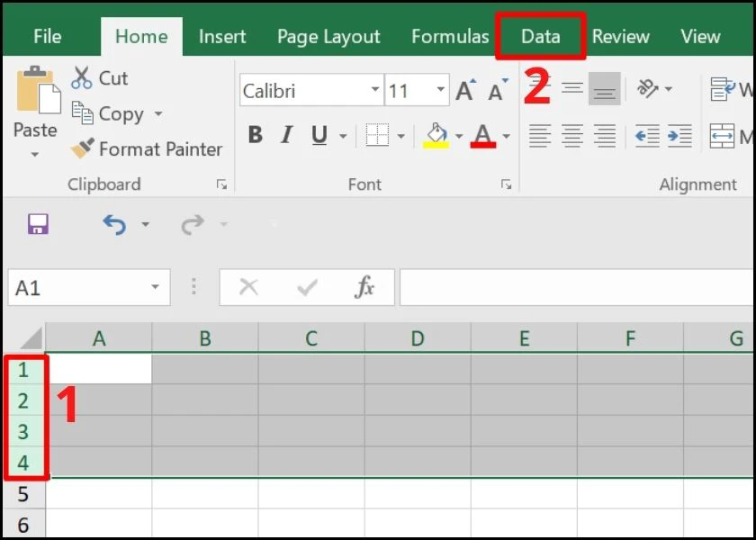Confirm entry with the checkmark icon

pos(307,287)
